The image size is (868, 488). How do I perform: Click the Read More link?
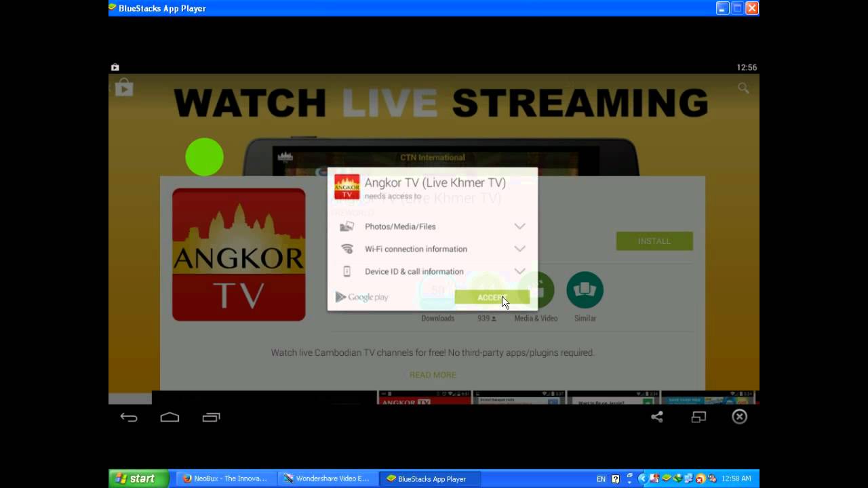433,375
